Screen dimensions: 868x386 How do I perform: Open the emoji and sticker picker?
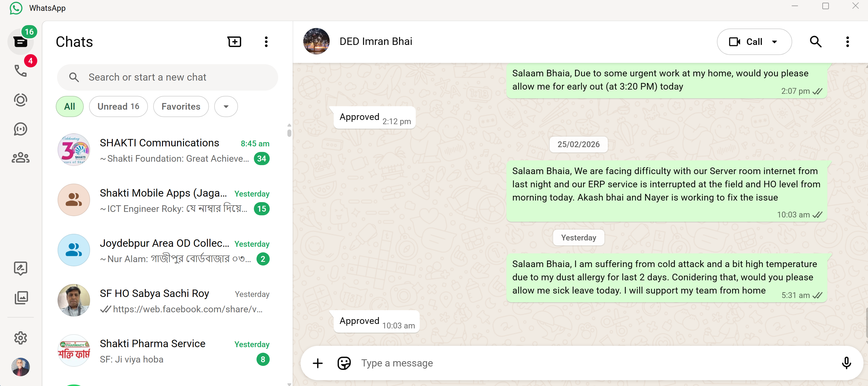pyautogui.click(x=344, y=363)
